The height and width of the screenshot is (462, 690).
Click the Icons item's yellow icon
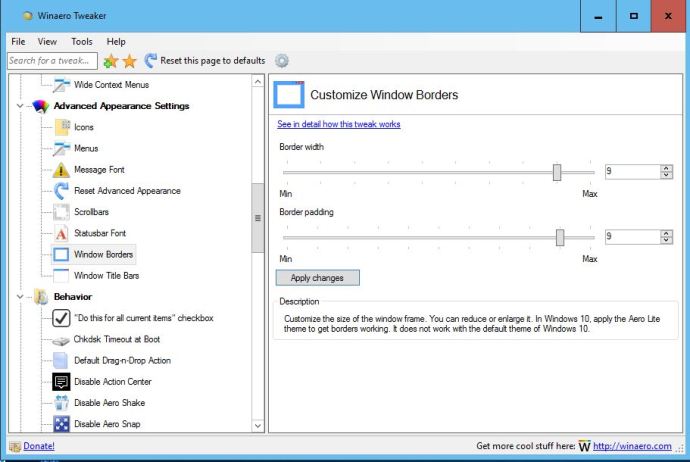[x=62, y=127]
